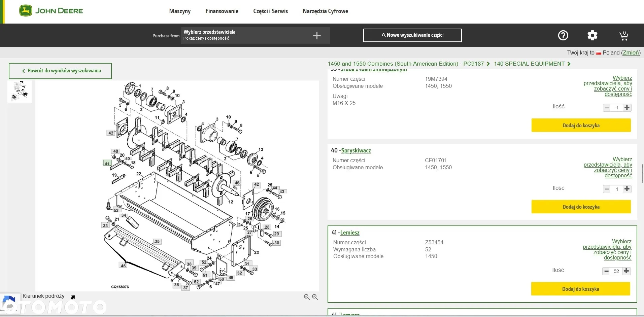
Task: Increase quantity for part 19M7394
Action: point(627,107)
